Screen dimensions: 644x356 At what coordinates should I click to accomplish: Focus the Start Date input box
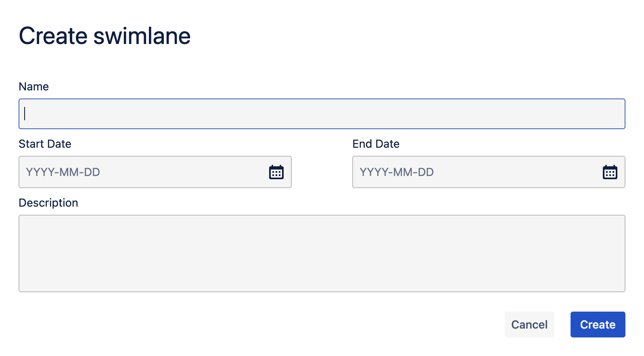click(x=141, y=172)
